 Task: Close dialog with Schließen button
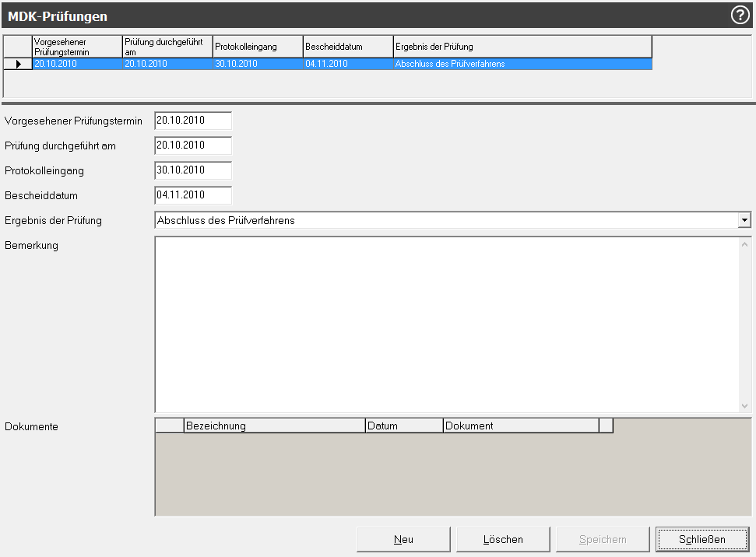(x=701, y=539)
